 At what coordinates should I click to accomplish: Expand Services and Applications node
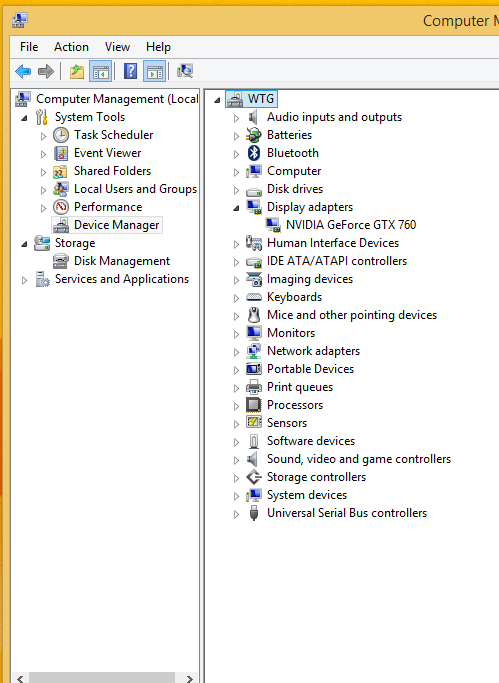25,280
